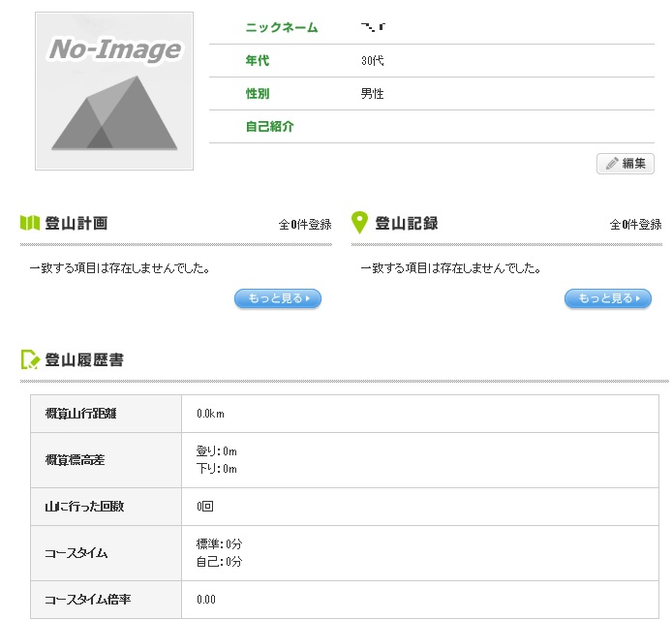672x620 pixels.
Task: Click the 登山履歴書 heading
Action: pyautogui.click(x=84, y=359)
